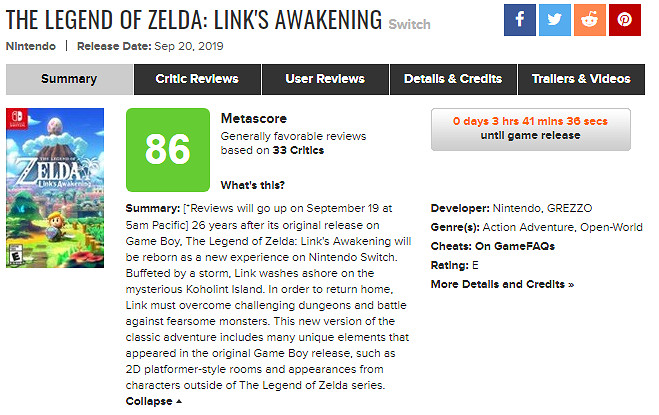Image resolution: width=659 pixels, height=415 pixels.
Task: Open the Nintendo publisher link
Action: [32, 45]
